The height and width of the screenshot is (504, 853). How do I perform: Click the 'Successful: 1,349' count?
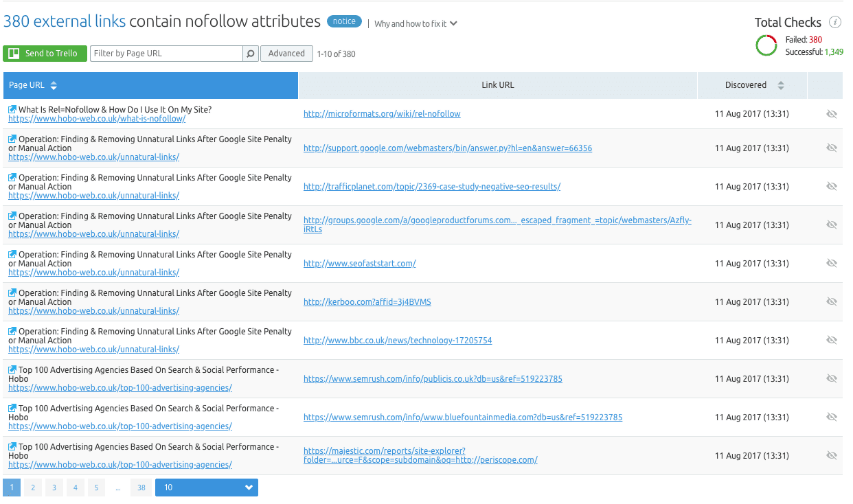click(814, 52)
